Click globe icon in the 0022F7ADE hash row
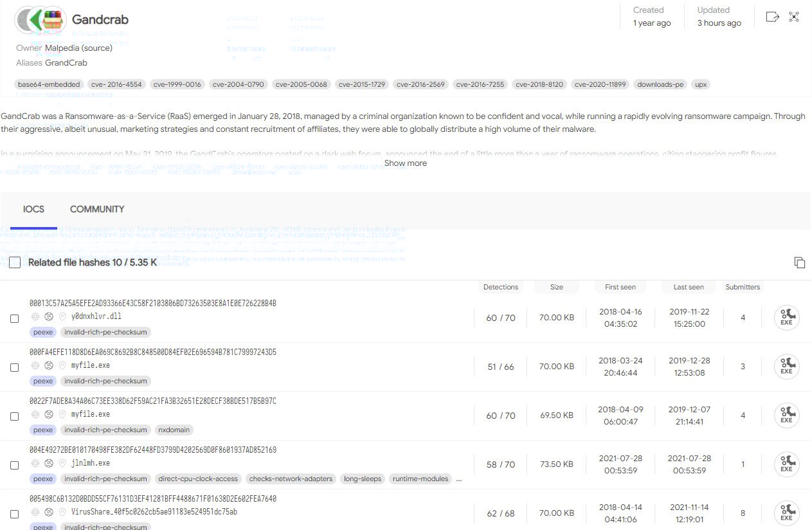This screenshot has height=530, width=812. pyautogui.click(x=48, y=414)
